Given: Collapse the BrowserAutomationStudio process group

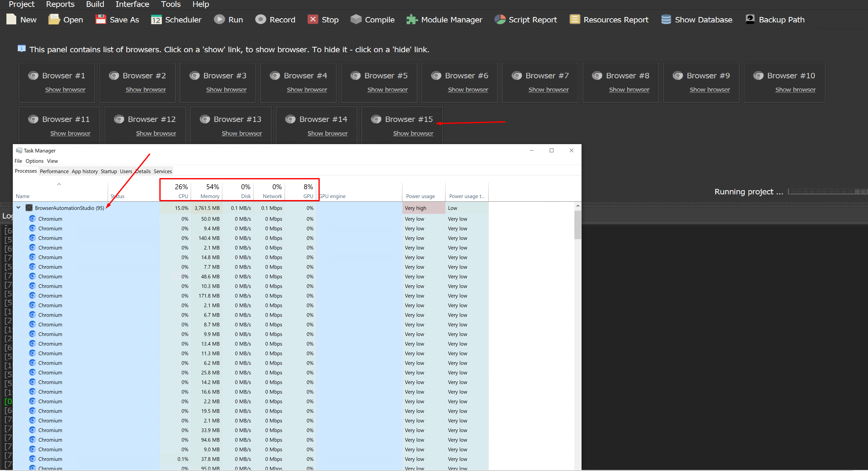Looking at the screenshot, I should [x=18, y=208].
